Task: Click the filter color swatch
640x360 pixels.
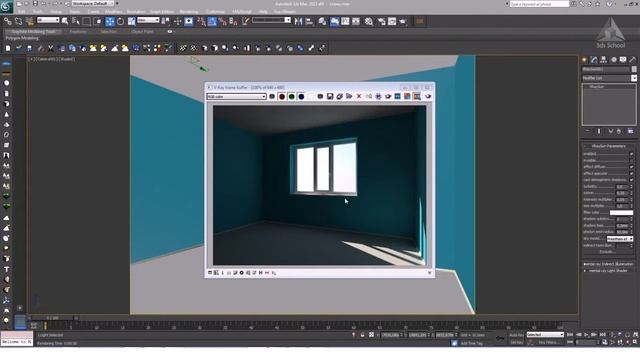Action: pos(621,213)
